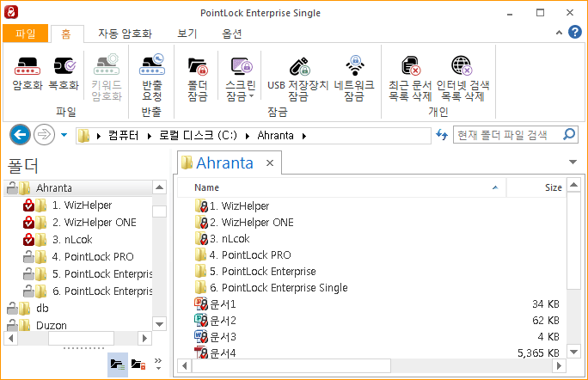Expand the arrow after 컴퓨터 in breadcrumb
The height and width of the screenshot is (380, 588).
tap(150, 136)
